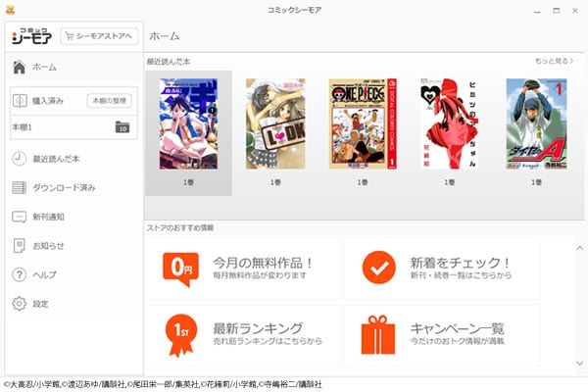Image resolution: width=588 pixels, height=392 pixels.
Task: Close the コミックシーモア window
Action: (x=575, y=11)
